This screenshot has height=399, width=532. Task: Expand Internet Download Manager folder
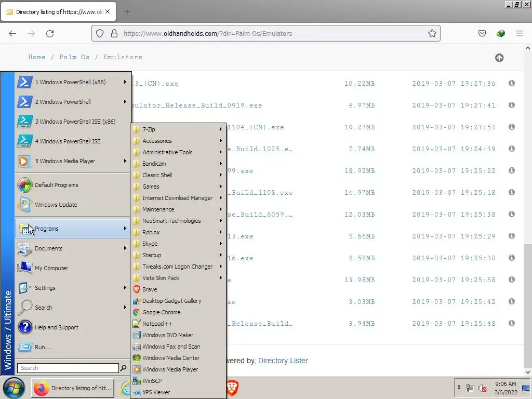pyautogui.click(x=178, y=198)
